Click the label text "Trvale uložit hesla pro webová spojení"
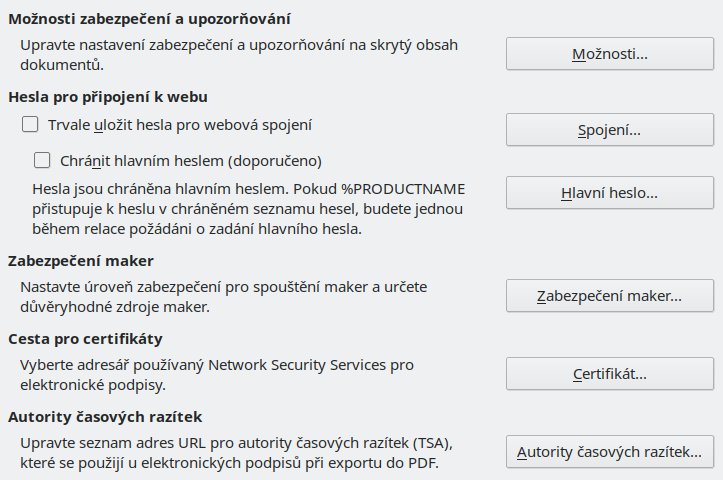The image size is (723, 480). pos(180,126)
